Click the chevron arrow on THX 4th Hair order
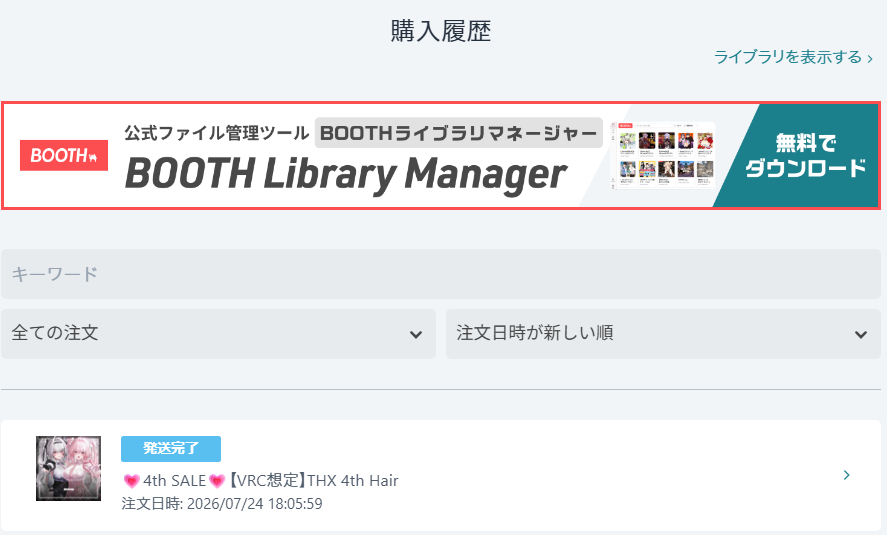 coord(846,475)
